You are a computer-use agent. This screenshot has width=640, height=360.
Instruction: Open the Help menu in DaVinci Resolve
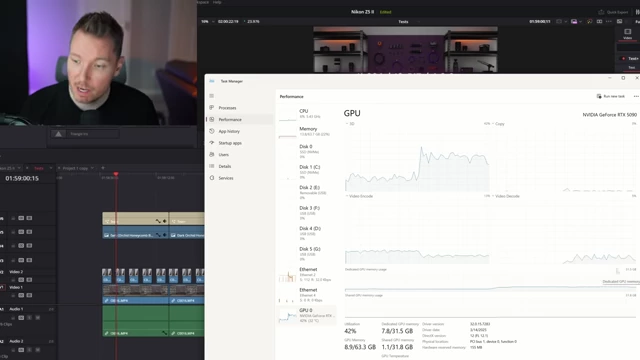point(217,2)
